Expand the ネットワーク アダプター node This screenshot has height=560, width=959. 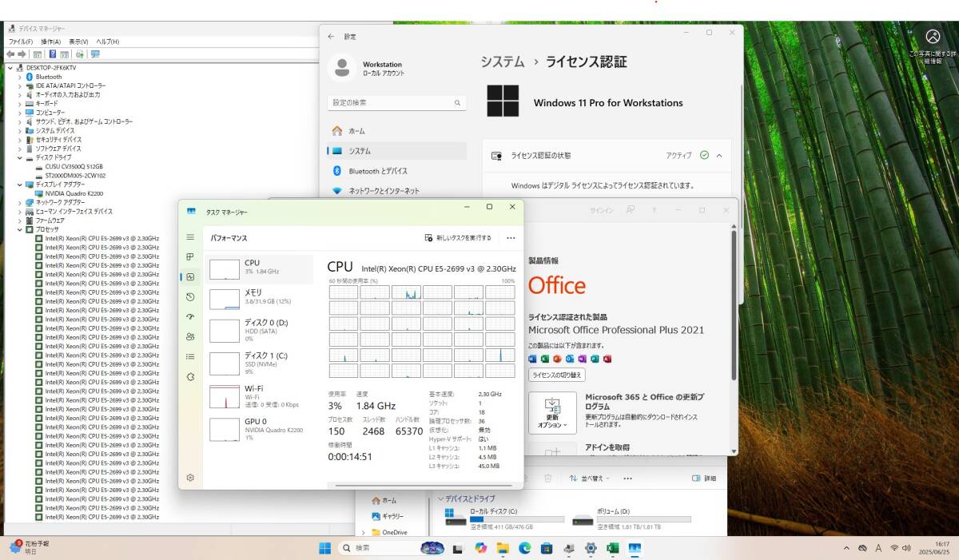(20, 203)
